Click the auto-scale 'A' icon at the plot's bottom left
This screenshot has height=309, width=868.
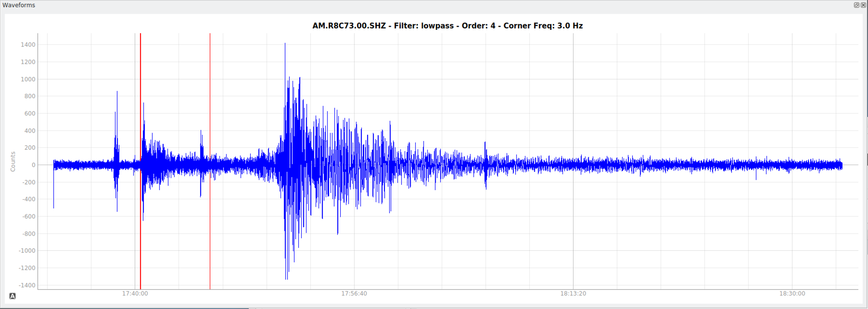coord(13,296)
